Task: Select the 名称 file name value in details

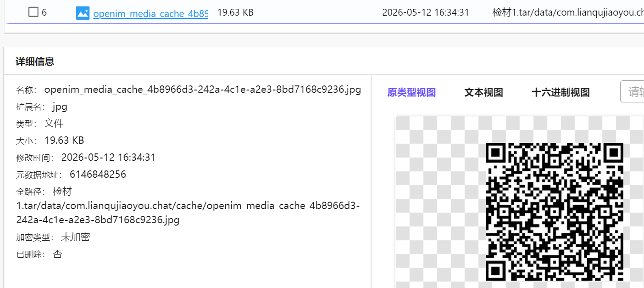Action: pos(203,90)
